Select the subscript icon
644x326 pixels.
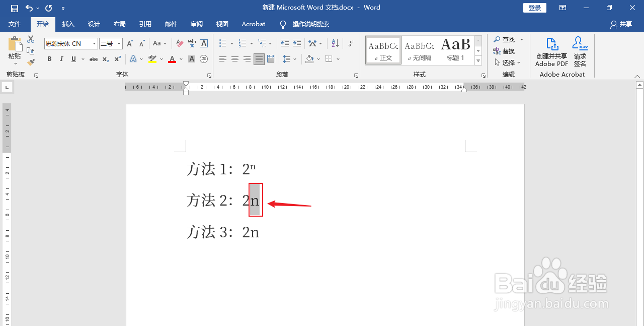pyautogui.click(x=105, y=59)
